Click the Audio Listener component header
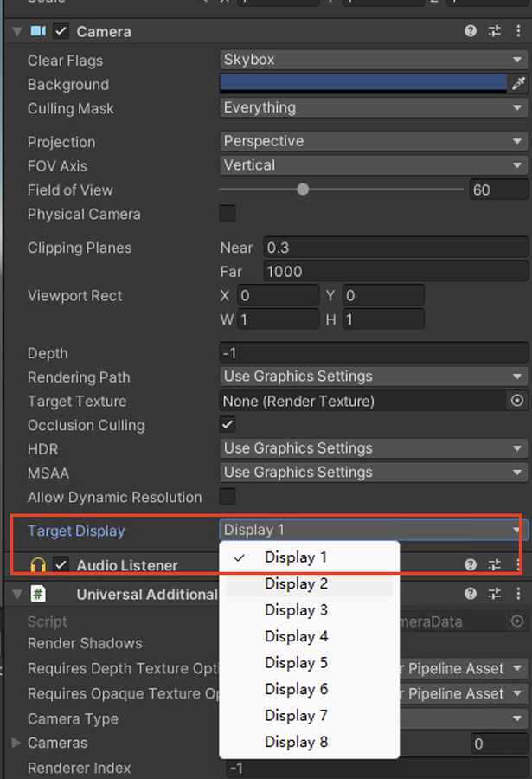The width and height of the screenshot is (532, 779). [x=127, y=565]
